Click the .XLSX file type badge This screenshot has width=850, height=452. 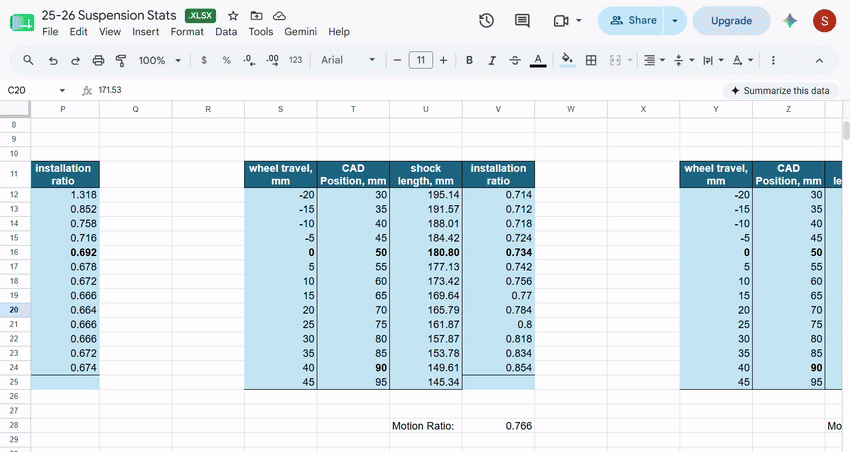pyautogui.click(x=200, y=16)
